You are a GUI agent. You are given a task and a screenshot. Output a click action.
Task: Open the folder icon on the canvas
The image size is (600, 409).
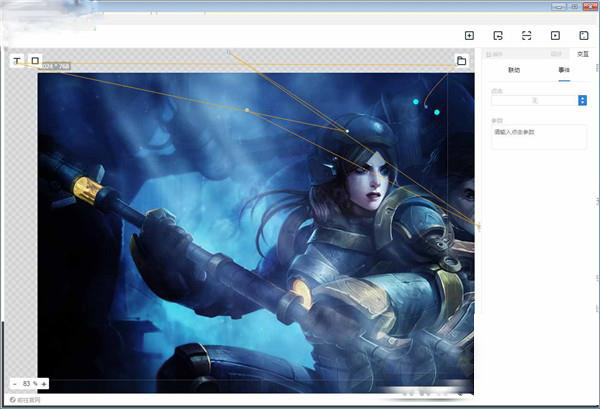pos(461,60)
